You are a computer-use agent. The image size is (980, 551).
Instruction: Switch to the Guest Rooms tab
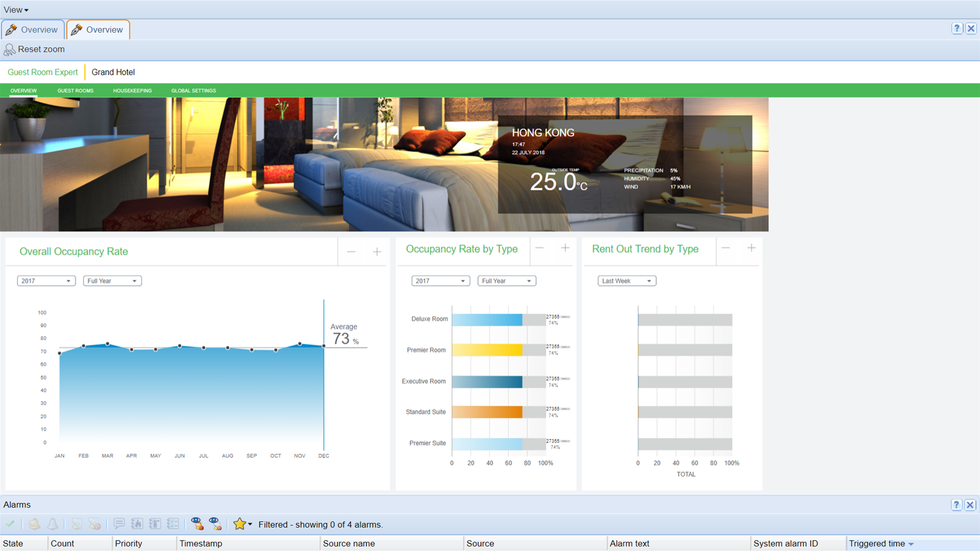[75, 91]
